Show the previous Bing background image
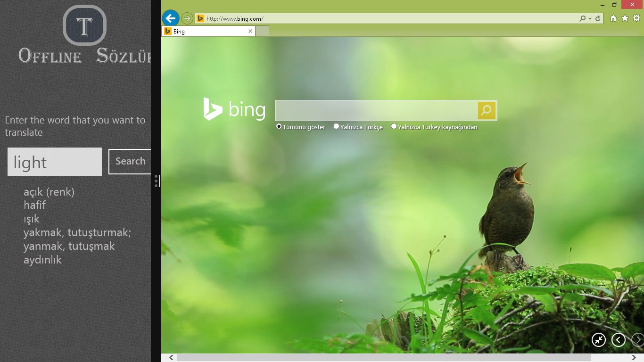This screenshot has height=362, width=644. point(619,340)
